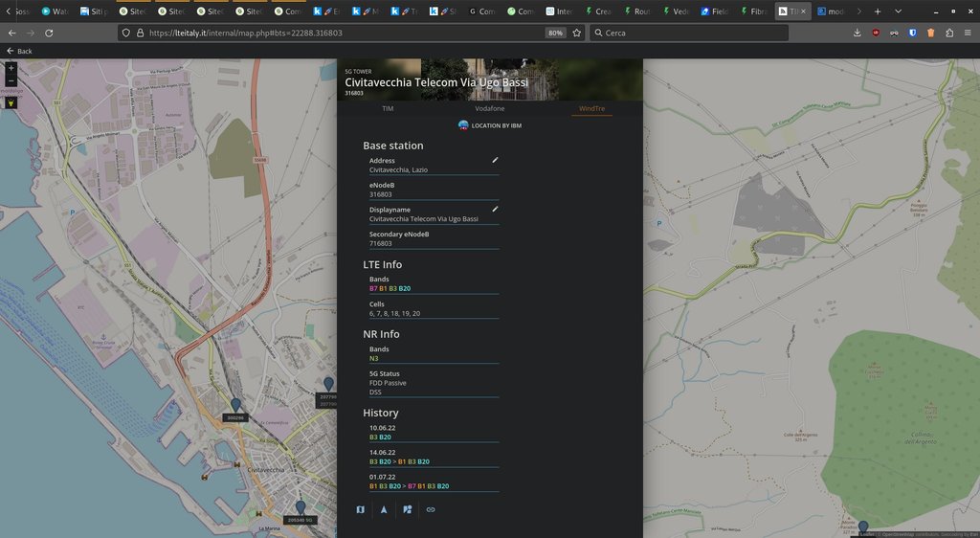This screenshot has height=538, width=980.
Task: Click the navigation arrow icon in panel footer
Action: click(x=384, y=509)
